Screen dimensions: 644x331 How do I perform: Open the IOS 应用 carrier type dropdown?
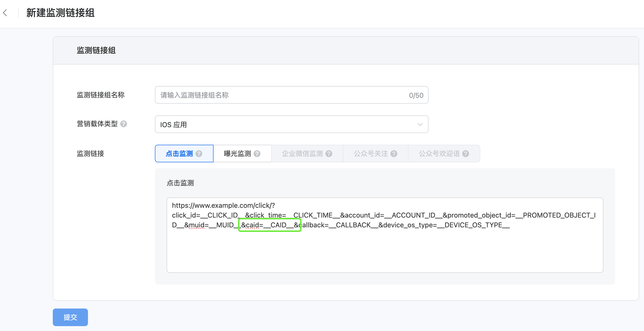(x=291, y=124)
